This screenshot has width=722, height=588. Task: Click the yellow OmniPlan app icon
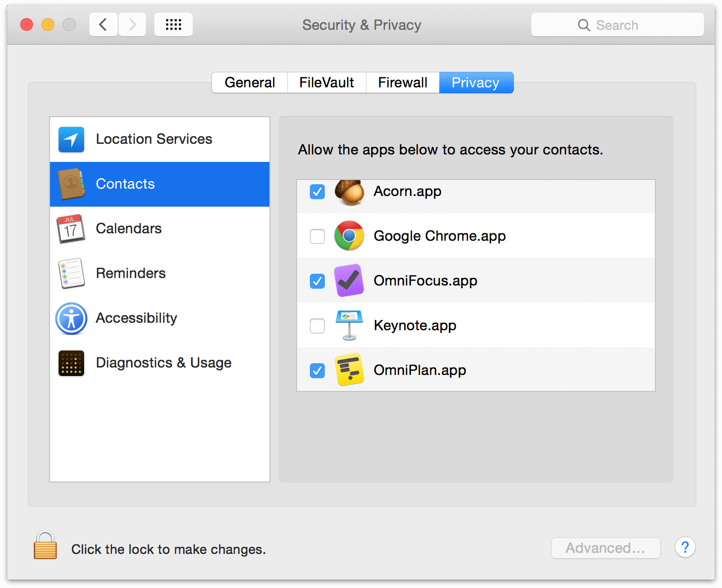(349, 370)
